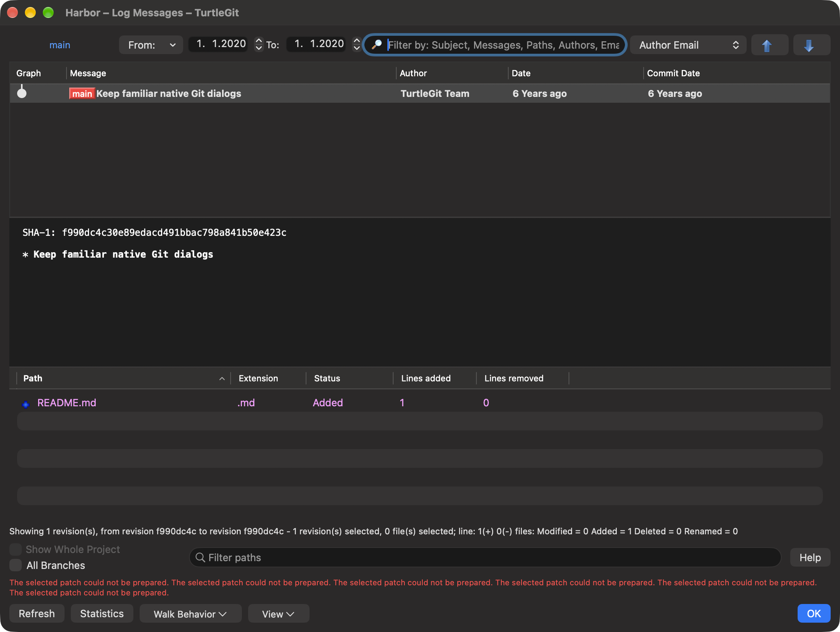
Task: Select the README.md file row
Action: [420, 402]
